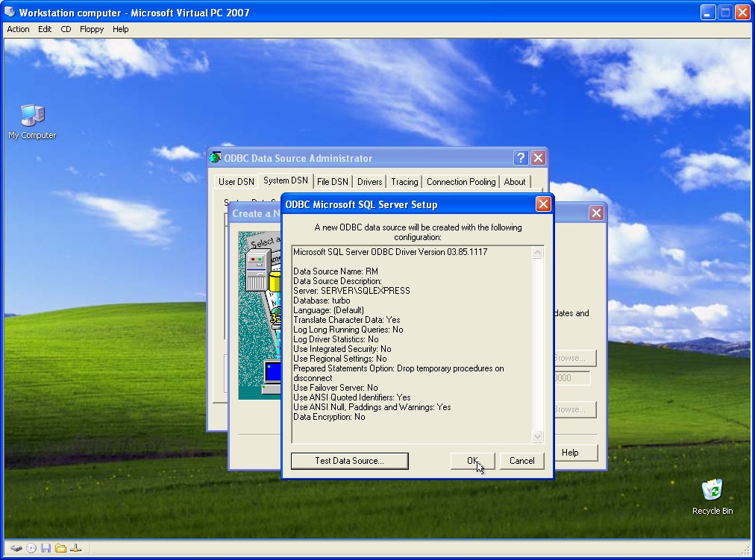Viewport: 755px width, 560px height.
Task: Click the Virtual PC title bar icon
Action: click(x=9, y=11)
